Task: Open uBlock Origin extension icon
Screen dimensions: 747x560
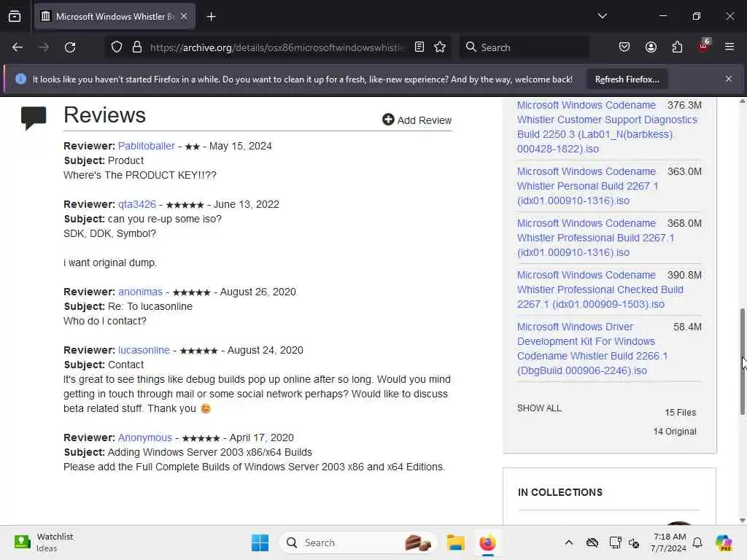Action: [x=704, y=47]
